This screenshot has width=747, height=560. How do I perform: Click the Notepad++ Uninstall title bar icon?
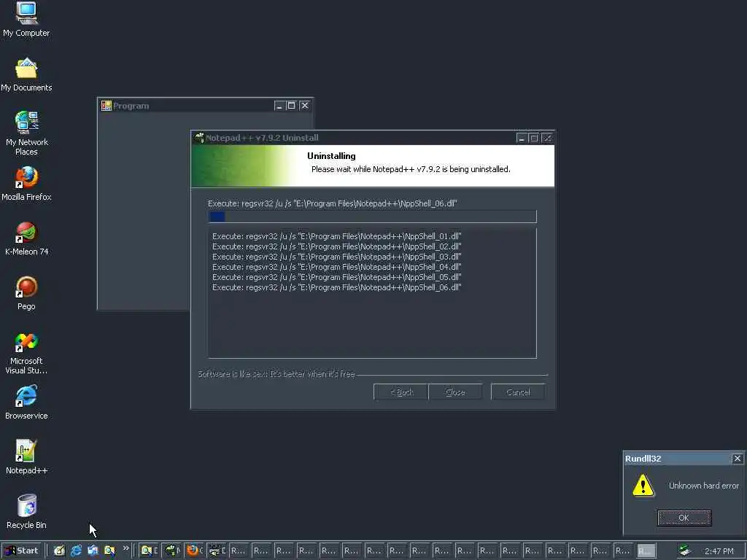click(x=199, y=138)
